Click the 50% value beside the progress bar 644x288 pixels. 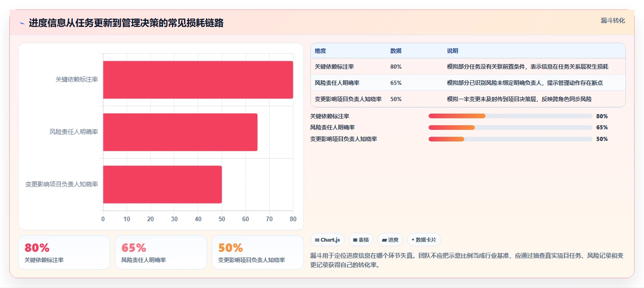602,139
